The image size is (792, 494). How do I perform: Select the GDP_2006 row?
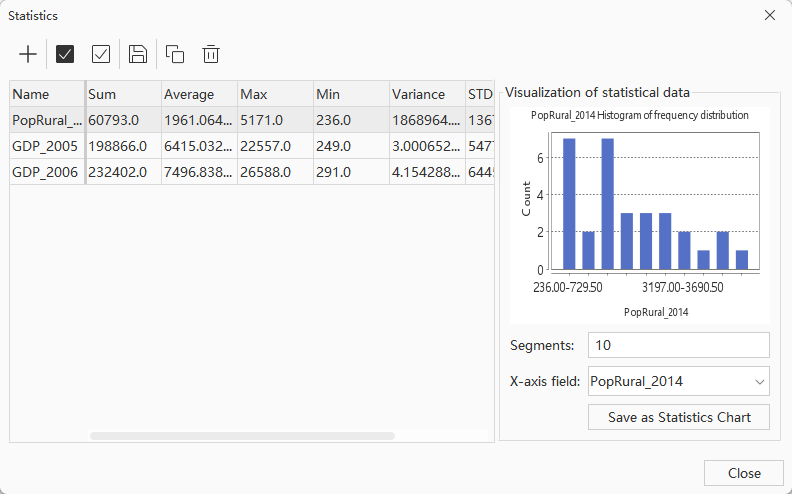[46, 172]
